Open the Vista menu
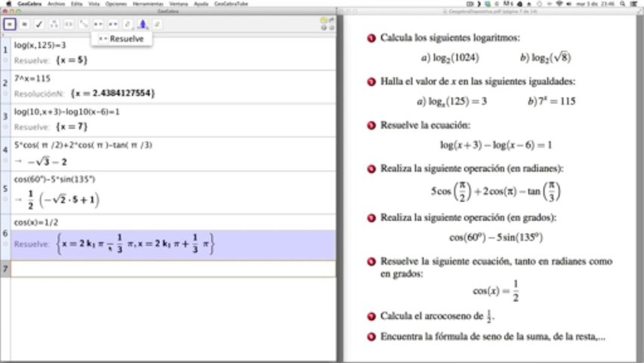This screenshot has height=363, width=644. point(94,4)
